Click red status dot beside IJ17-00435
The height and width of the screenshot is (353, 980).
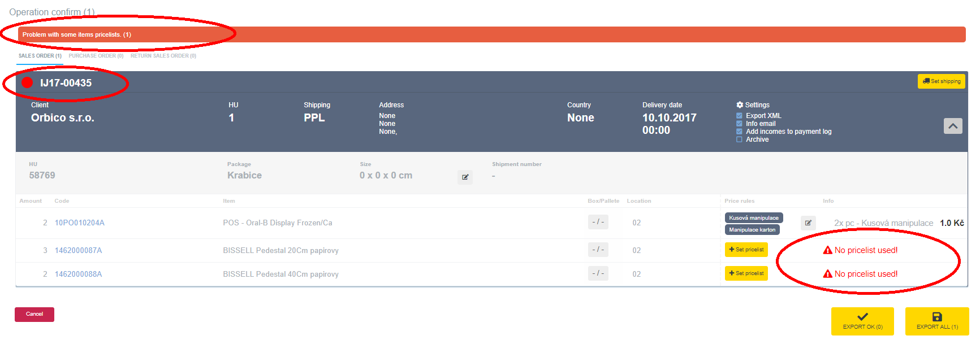[x=27, y=83]
